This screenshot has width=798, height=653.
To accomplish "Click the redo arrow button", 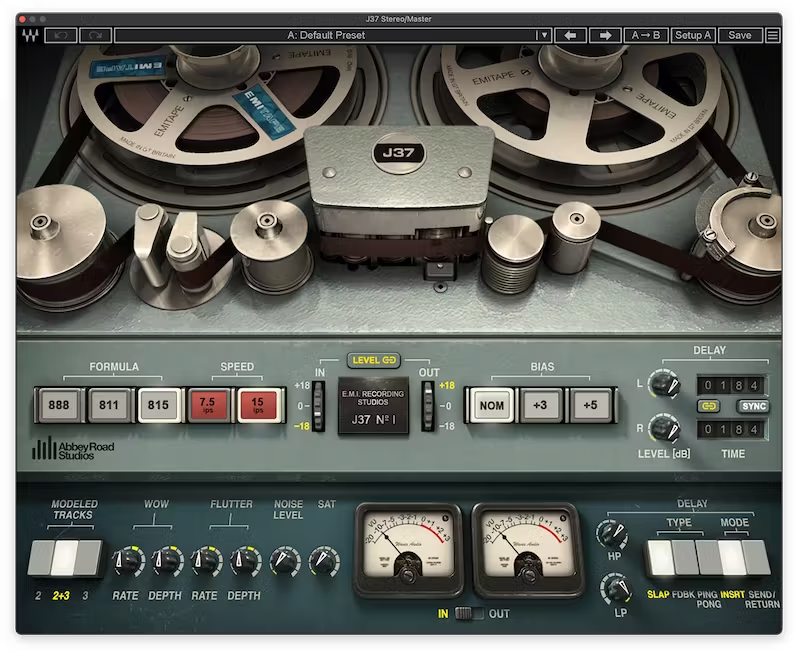I will click(96, 35).
